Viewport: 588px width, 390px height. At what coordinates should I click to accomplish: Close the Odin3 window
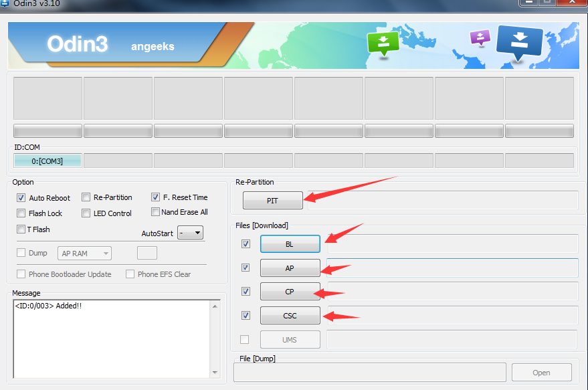pyautogui.click(x=572, y=2)
